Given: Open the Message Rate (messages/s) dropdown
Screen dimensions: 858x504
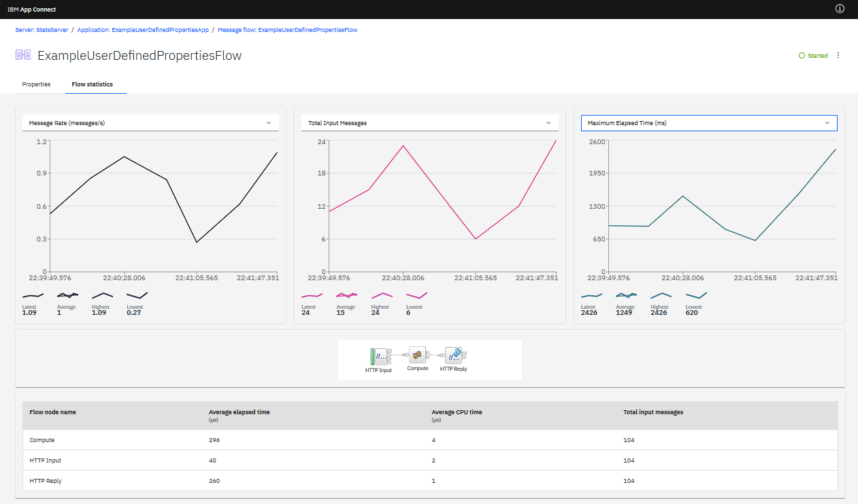Looking at the screenshot, I should (150, 122).
